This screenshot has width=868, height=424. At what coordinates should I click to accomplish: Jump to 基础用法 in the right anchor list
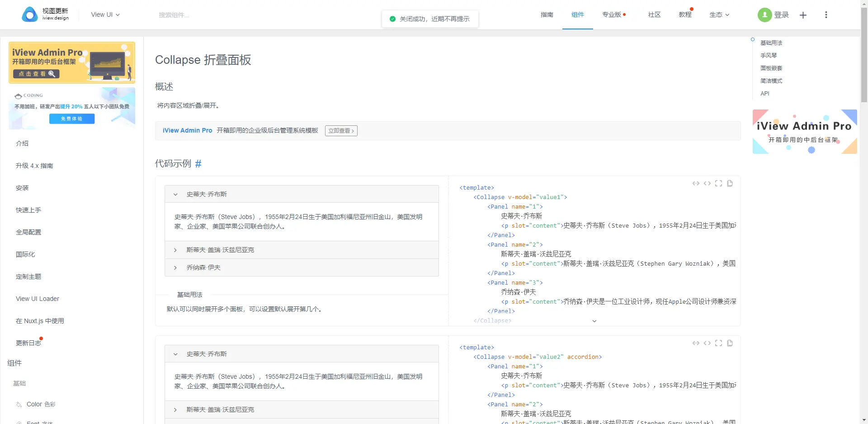click(771, 43)
